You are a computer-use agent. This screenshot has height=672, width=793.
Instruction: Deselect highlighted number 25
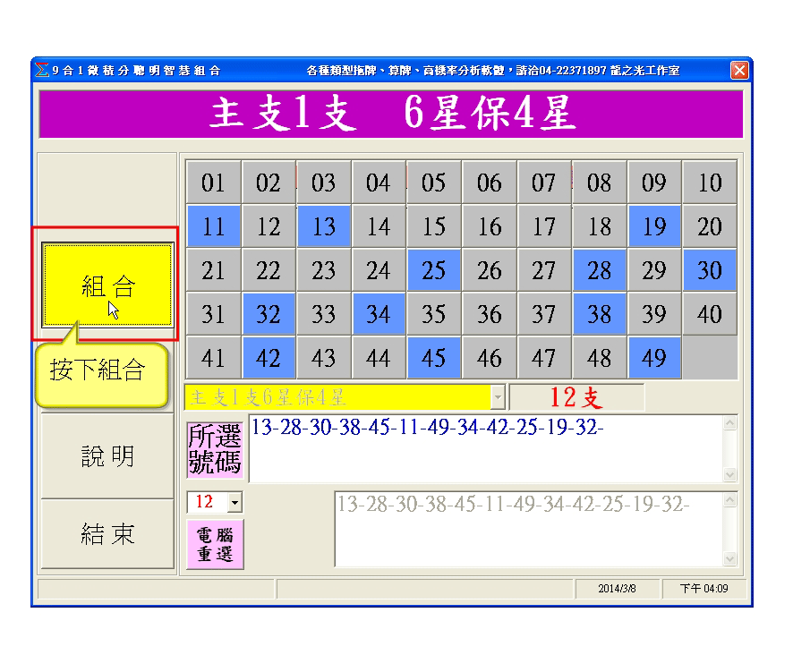434,270
